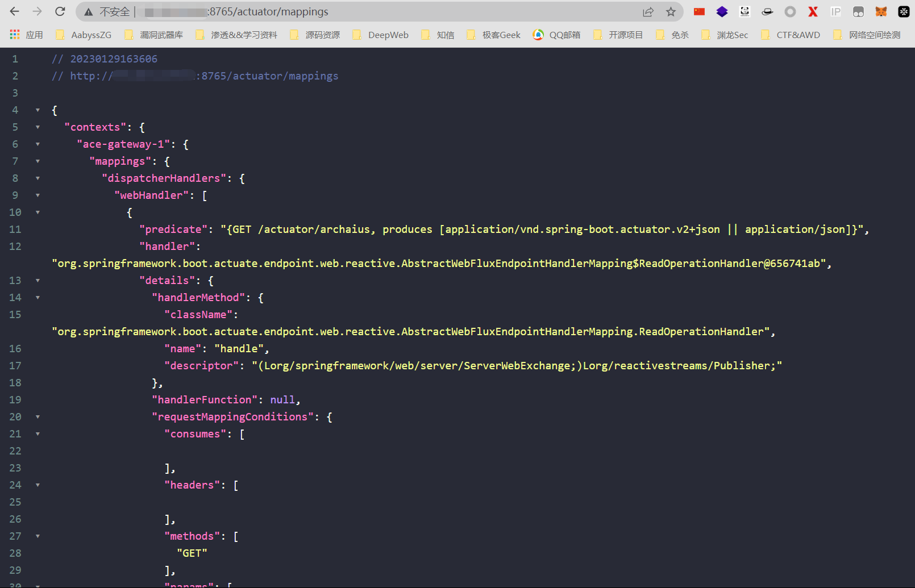Click the null value of handlerFunction
The height and width of the screenshot is (588, 915).
(282, 400)
